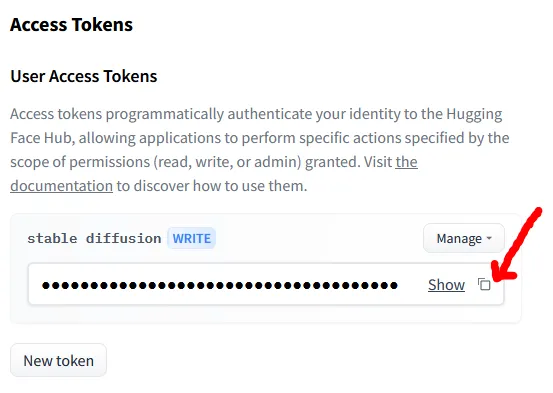Copy the stable diffusion token to clipboard

point(484,284)
